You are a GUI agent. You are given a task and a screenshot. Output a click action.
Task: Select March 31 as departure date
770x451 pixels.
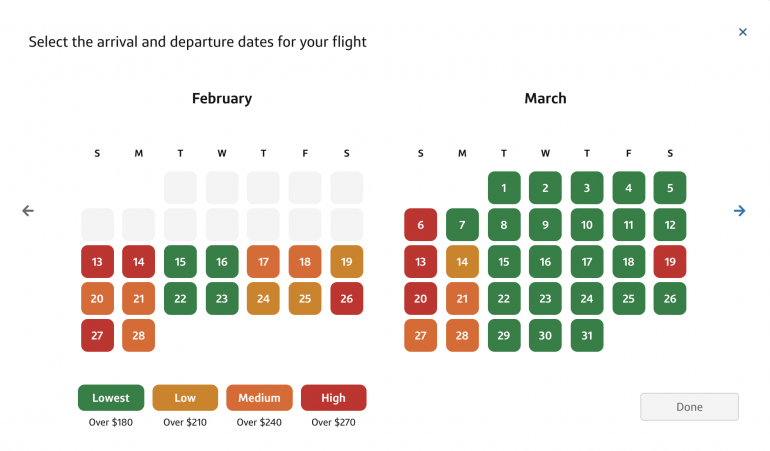point(587,336)
